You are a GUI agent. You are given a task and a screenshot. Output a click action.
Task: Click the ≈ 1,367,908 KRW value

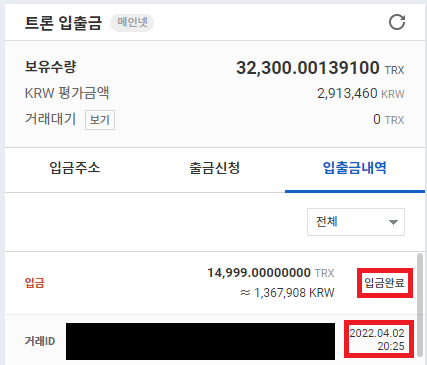click(287, 293)
